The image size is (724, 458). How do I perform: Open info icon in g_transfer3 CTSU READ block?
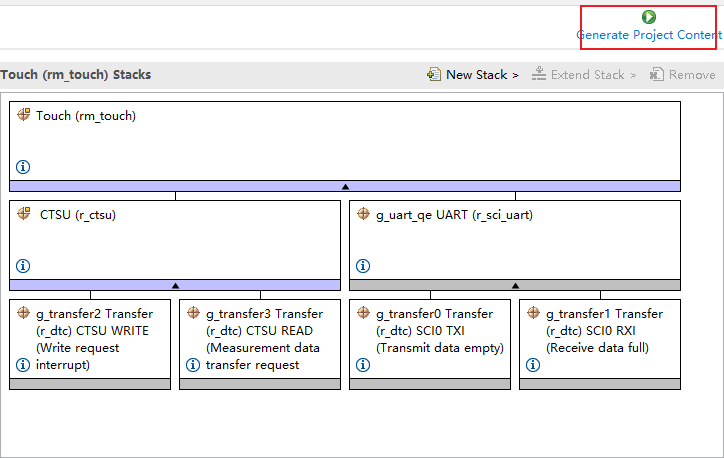pos(193,365)
